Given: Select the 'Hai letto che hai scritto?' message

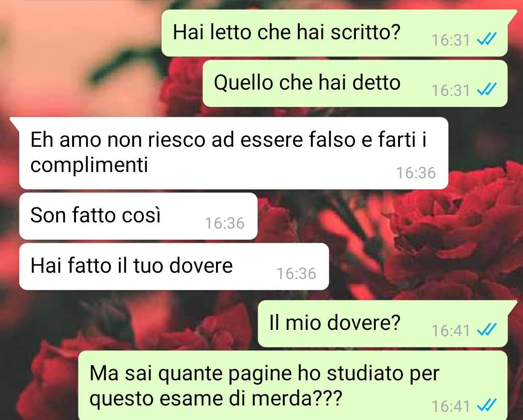Looking at the screenshot, I should [x=335, y=33].
